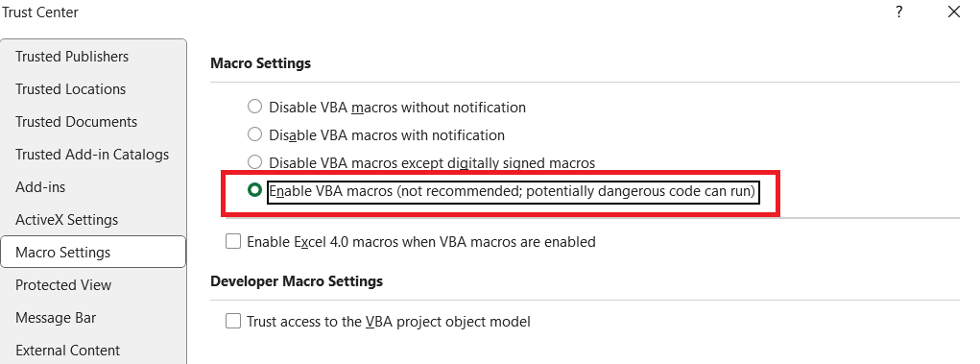Switch to Trusted Documents page

pyautogui.click(x=93, y=121)
